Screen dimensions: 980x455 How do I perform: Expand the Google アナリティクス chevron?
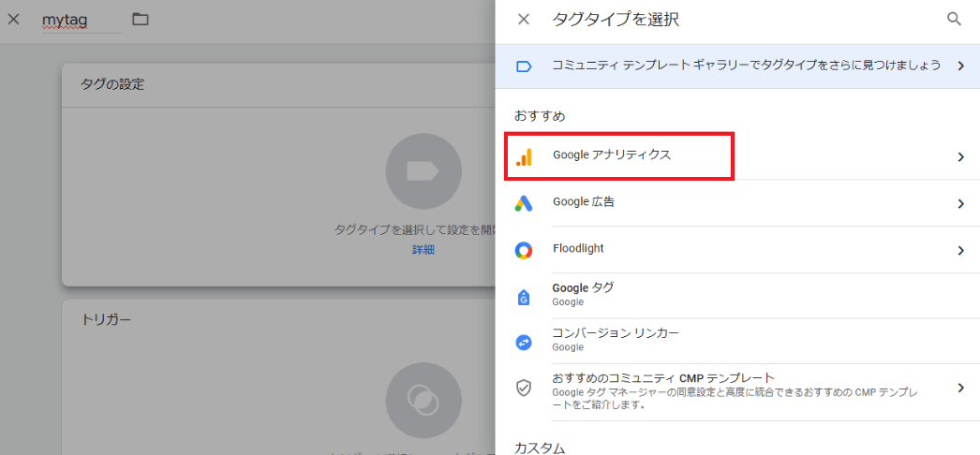point(961,157)
